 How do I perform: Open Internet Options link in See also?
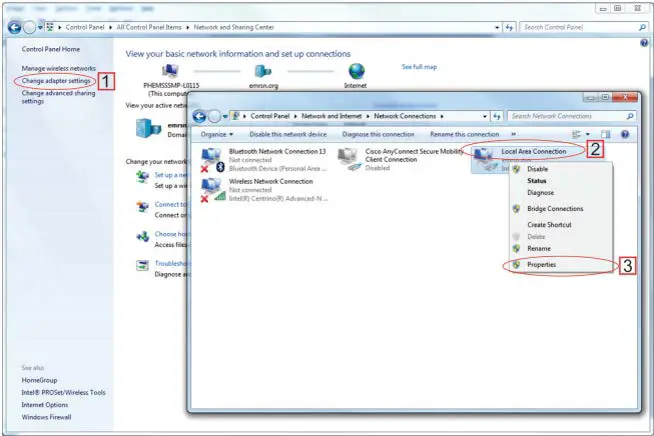coord(45,405)
